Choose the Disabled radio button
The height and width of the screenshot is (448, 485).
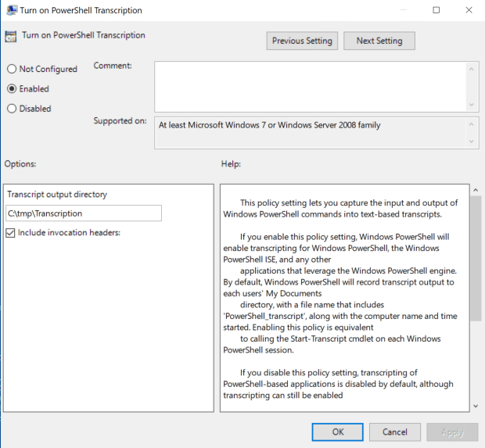click(12, 109)
